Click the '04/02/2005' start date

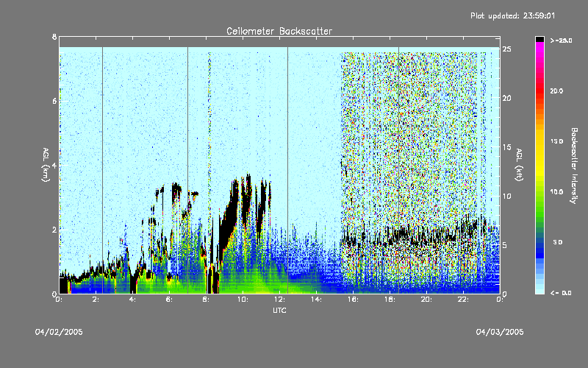pos(59,332)
